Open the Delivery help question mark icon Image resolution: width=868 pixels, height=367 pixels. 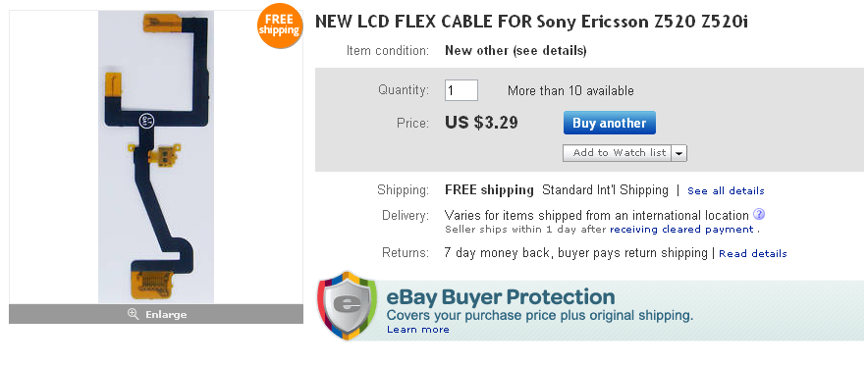click(x=759, y=214)
